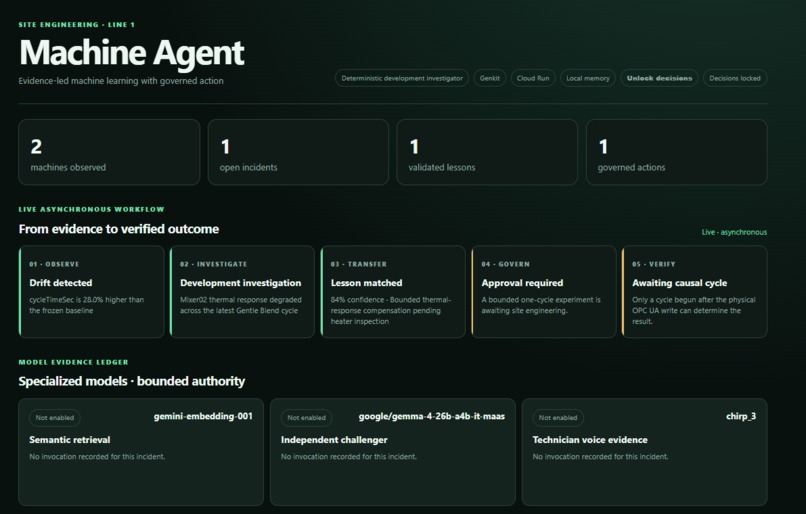The image size is (806, 514).
Task: Click the bounded one-cycle experiment description
Action: point(541,305)
